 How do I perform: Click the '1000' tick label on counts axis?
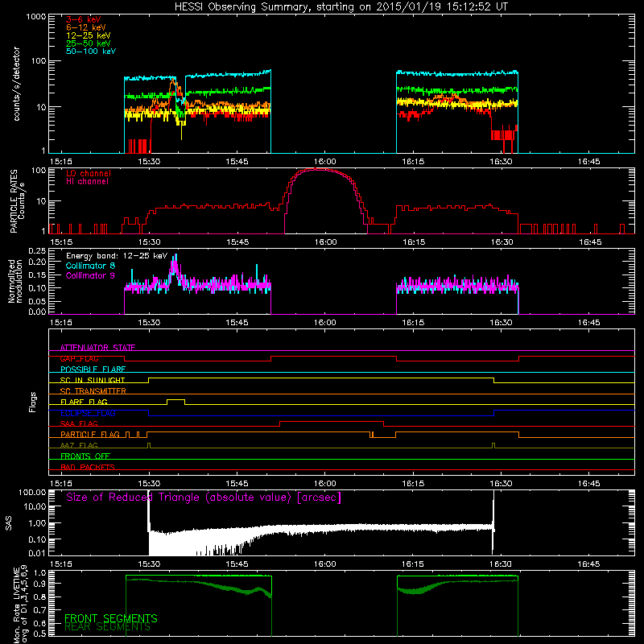(x=36, y=17)
